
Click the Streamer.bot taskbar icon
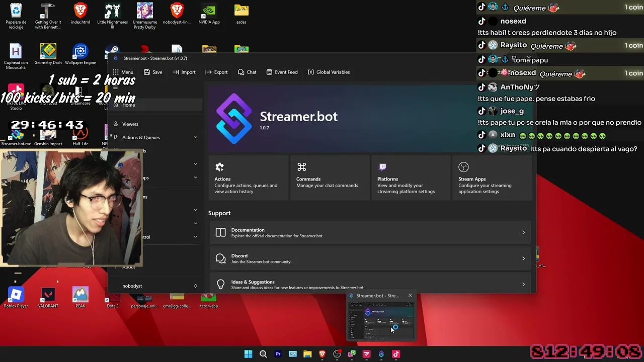381,354
